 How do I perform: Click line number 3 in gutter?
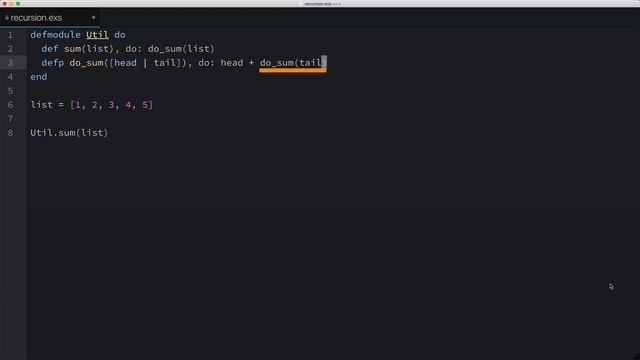pos(11,63)
